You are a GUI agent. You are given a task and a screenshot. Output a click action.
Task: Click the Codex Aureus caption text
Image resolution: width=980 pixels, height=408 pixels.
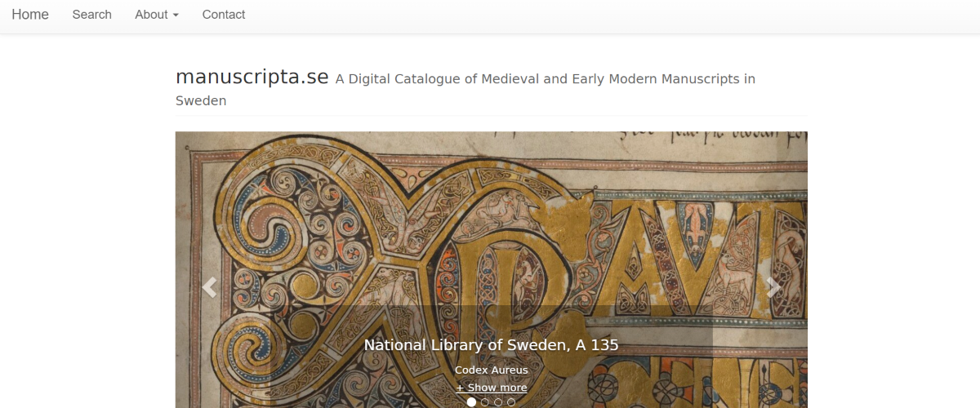pos(491,370)
